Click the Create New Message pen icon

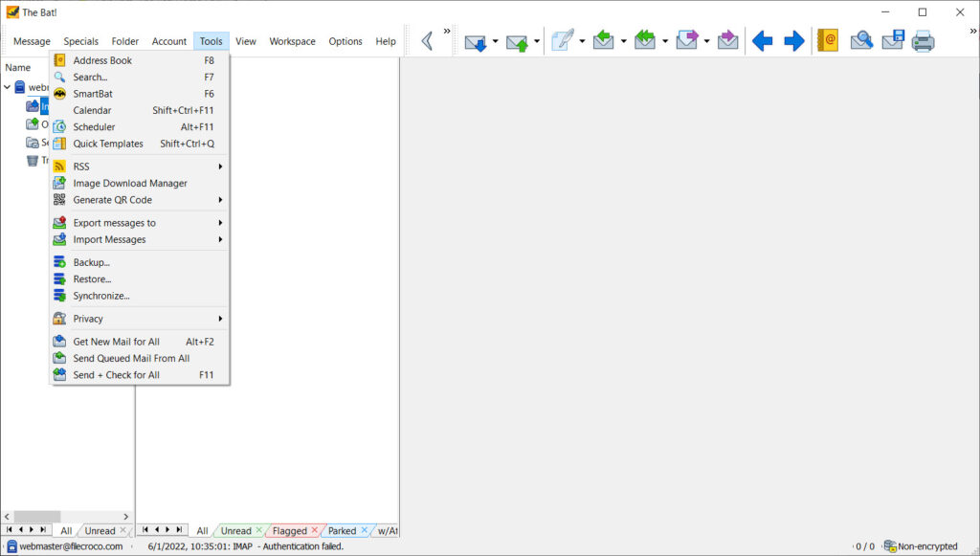pos(563,41)
